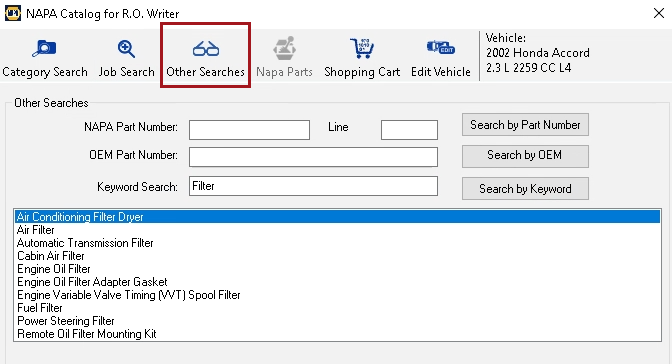This screenshot has width=672, height=364.
Task: Choose the Engine Oil Filter entry
Action: (337, 269)
